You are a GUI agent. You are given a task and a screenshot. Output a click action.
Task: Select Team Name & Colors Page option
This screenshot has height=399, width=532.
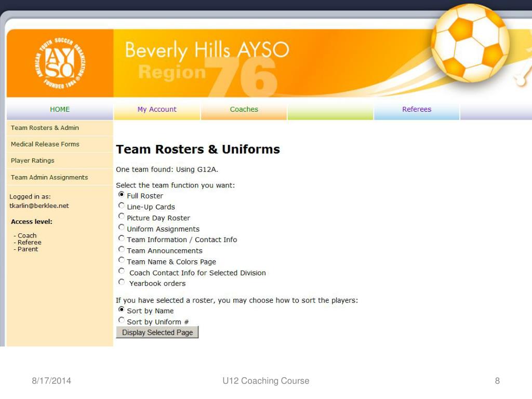point(122,260)
